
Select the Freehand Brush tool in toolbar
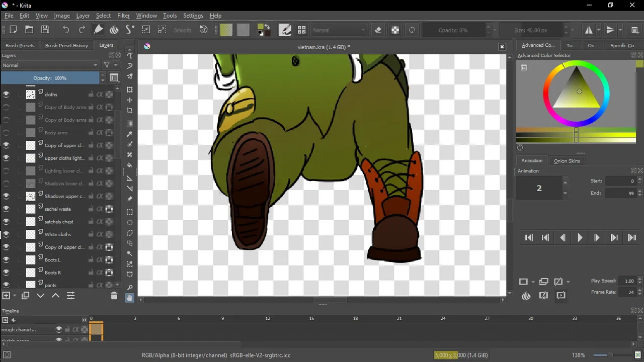[99, 30]
